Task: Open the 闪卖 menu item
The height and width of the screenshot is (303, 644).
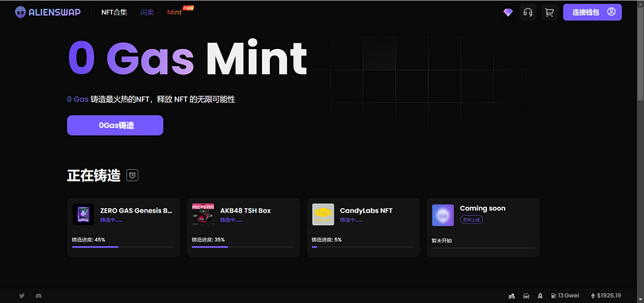Action: pos(147,12)
